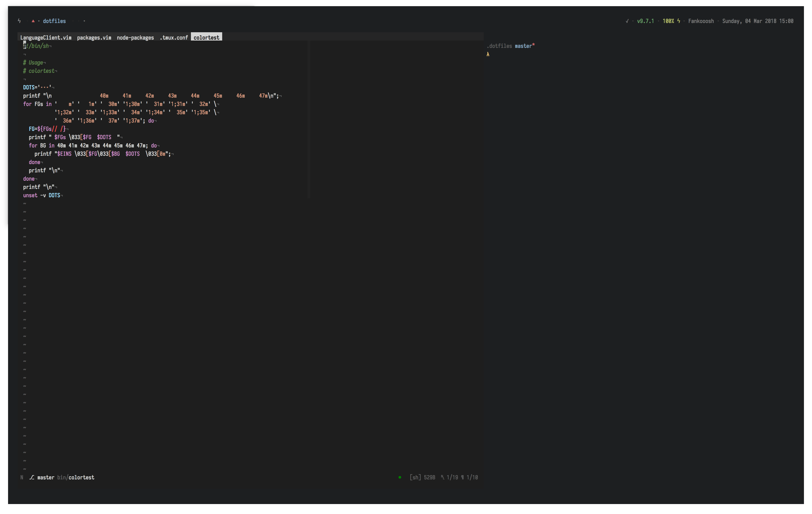Click the green linting status dot
812x514 pixels.
click(400, 477)
